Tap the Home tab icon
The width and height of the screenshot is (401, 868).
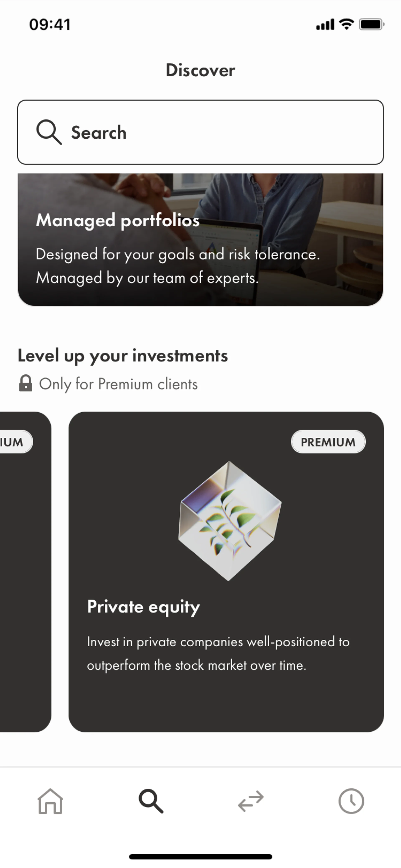coord(50,801)
